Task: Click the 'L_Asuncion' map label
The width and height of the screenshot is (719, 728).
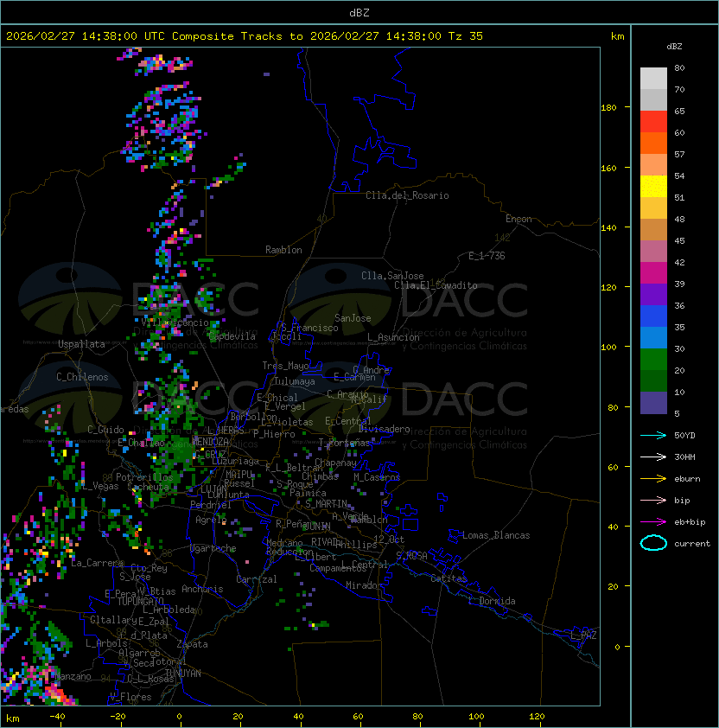Action: (393, 337)
